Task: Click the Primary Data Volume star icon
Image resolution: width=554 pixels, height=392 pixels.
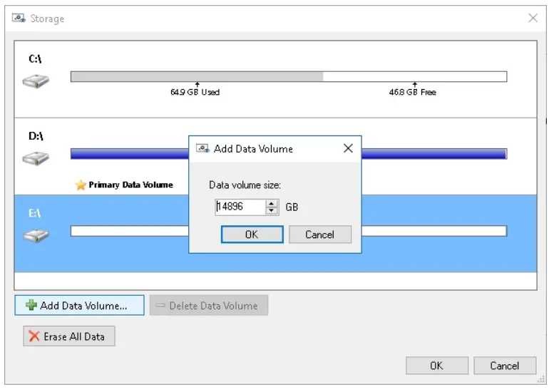Action: (x=81, y=185)
